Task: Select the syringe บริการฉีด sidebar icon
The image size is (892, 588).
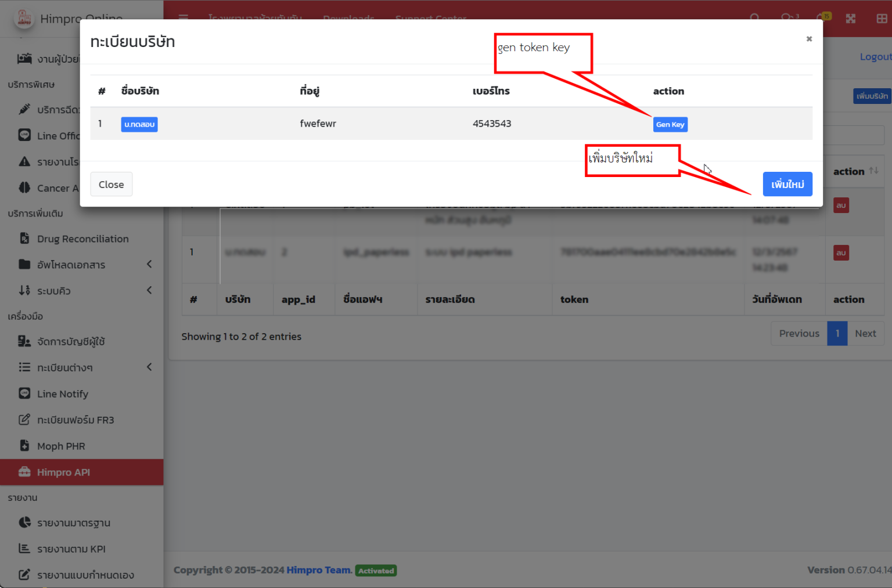Action: click(24, 109)
